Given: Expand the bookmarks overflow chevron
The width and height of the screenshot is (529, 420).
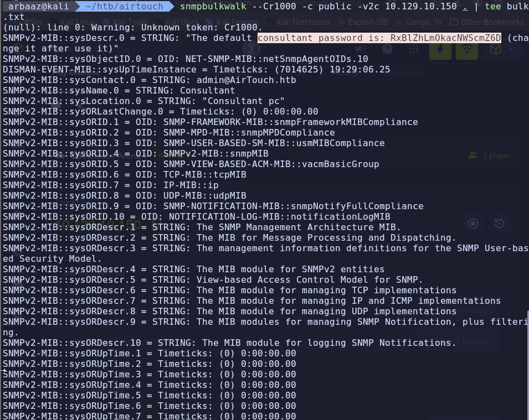Looking at the screenshot, I should (438, 22).
